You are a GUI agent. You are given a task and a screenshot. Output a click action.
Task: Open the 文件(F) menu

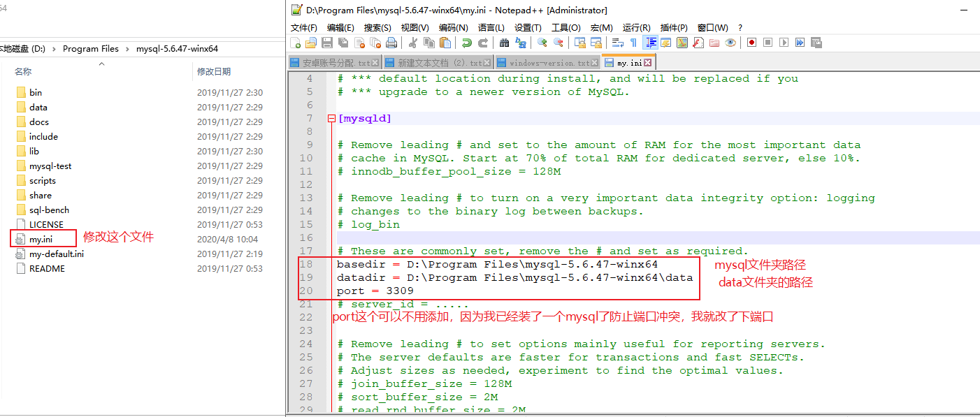304,27
